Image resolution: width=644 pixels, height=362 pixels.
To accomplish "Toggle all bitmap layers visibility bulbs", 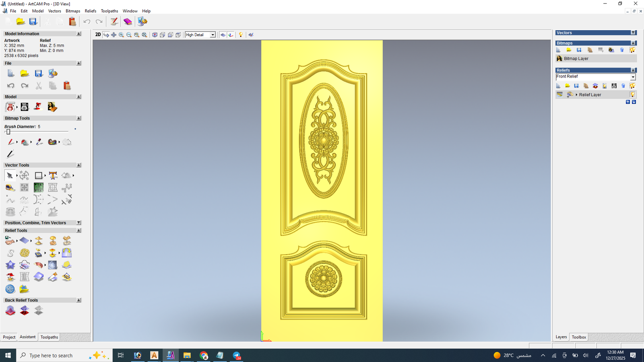I will (x=632, y=50).
